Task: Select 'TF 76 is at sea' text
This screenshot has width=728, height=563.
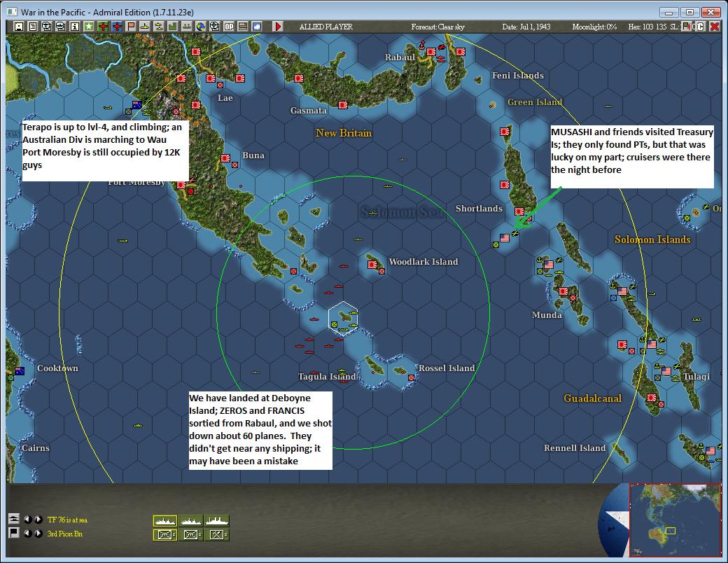Action: point(67,520)
